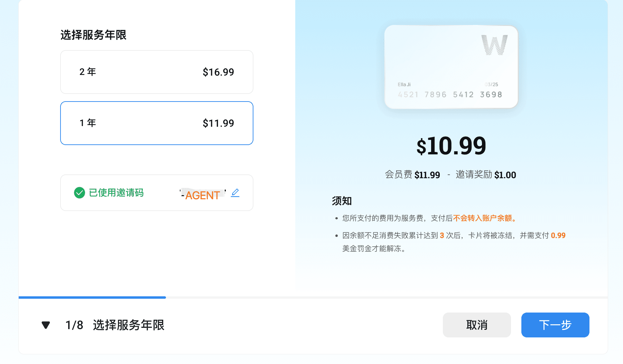
Task: Click the 取消 button
Action: (x=477, y=325)
